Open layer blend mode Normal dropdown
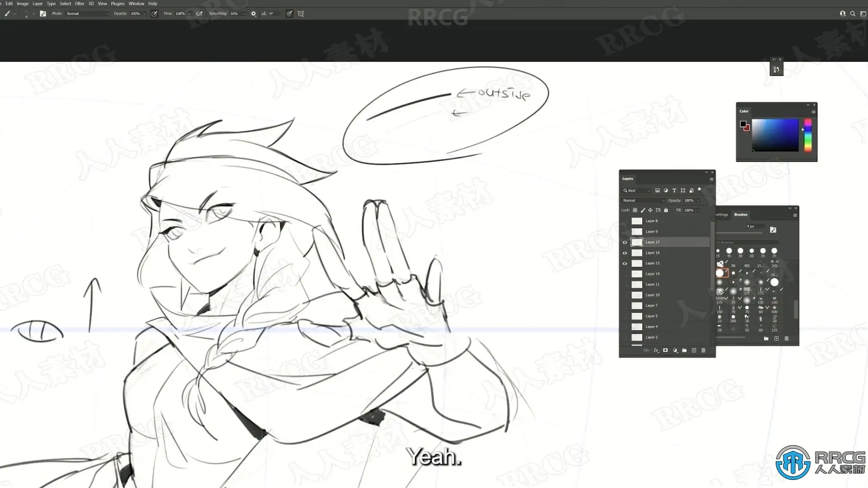Screen dimensions: 868x488 click(643, 201)
